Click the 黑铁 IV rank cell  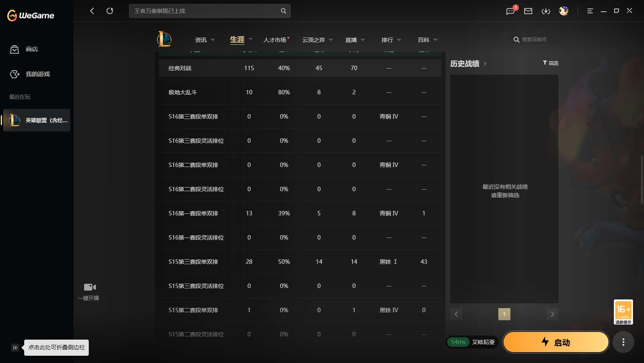(x=389, y=310)
